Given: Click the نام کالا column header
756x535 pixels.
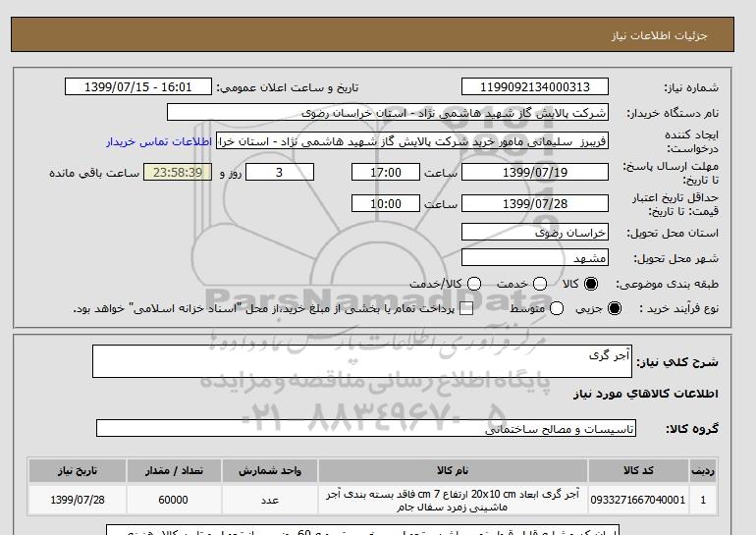Looking at the screenshot, I should [x=453, y=471].
